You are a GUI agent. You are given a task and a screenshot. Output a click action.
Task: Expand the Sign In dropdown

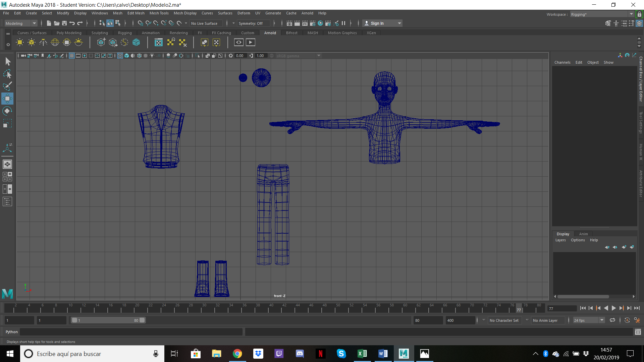399,23
